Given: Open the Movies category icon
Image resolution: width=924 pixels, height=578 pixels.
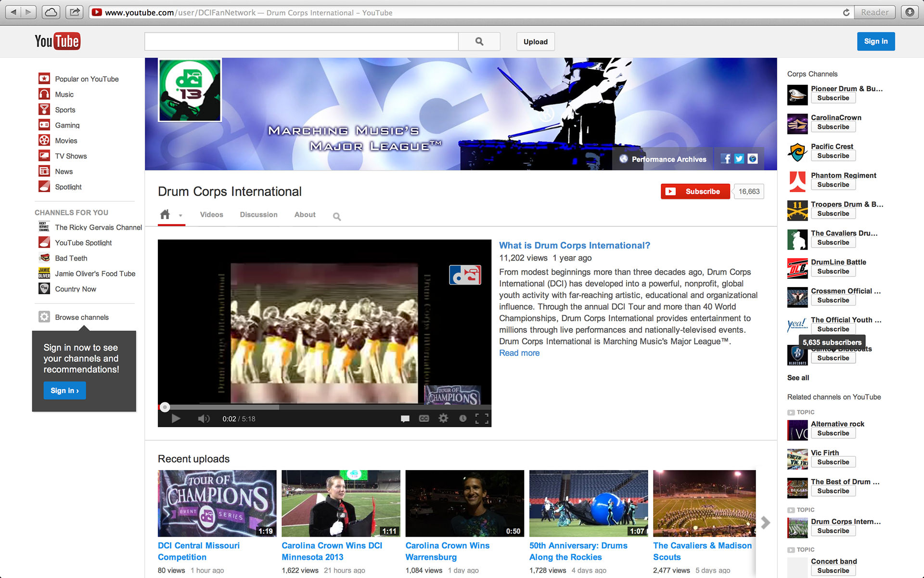Looking at the screenshot, I should (44, 140).
